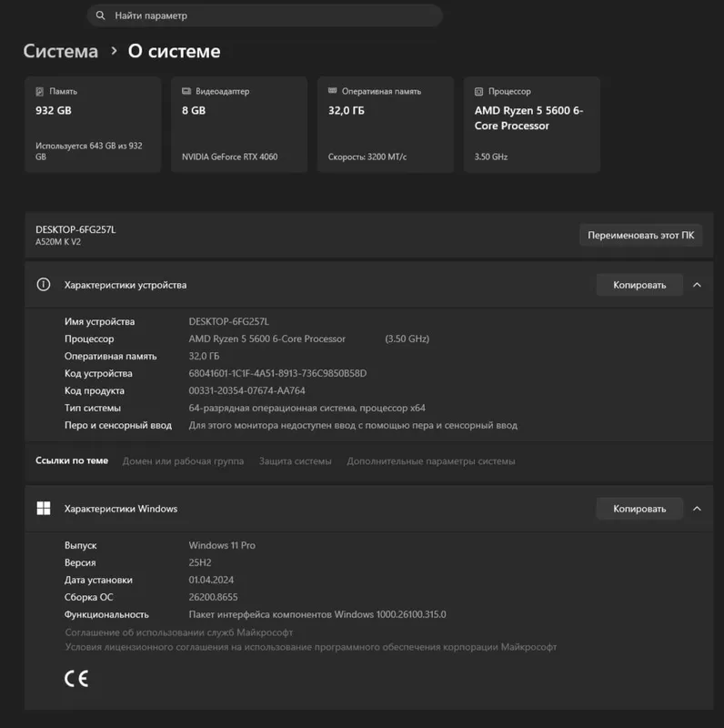Image resolution: width=724 pixels, height=728 pixels.
Task: Go back to Система in breadcrumb
Action: tap(61, 51)
